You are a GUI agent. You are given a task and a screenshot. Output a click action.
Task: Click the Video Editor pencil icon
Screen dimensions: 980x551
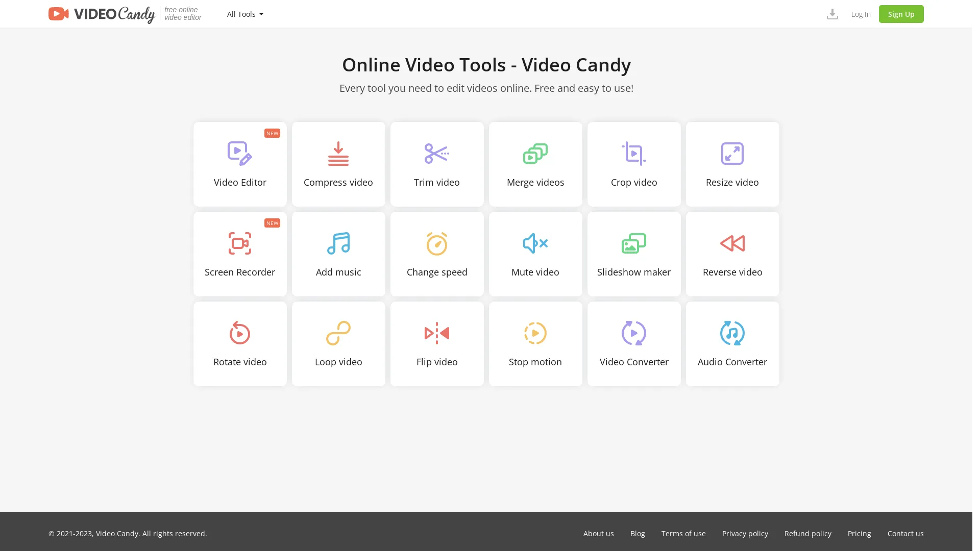(240, 154)
